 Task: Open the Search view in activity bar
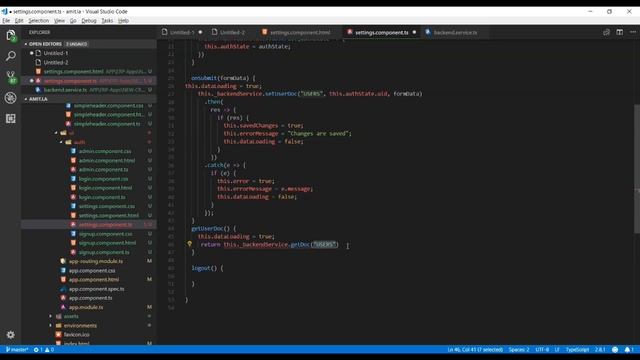coord(11,56)
